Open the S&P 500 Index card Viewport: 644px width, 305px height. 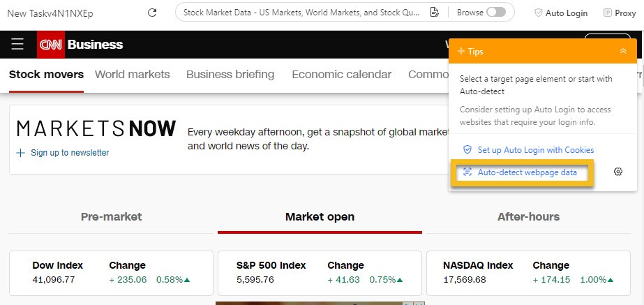(320, 272)
